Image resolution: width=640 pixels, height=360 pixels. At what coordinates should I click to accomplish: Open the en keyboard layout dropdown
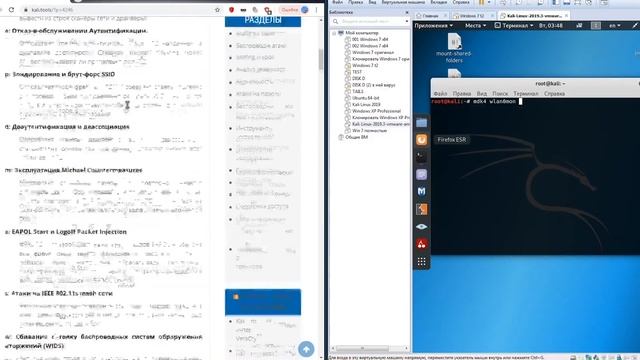(x=615, y=25)
